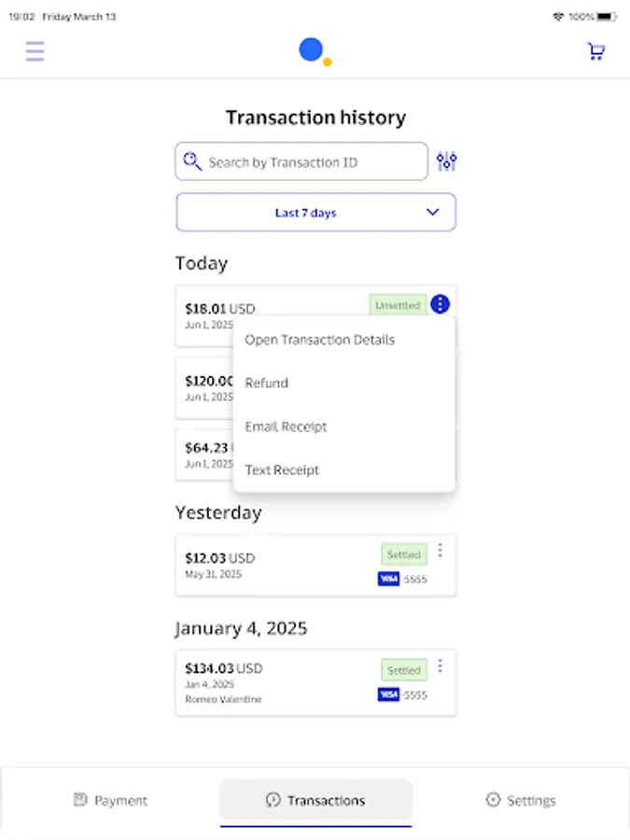Image resolution: width=630 pixels, height=840 pixels.
Task: Select Open Transaction Details
Action: (x=320, y=340)
